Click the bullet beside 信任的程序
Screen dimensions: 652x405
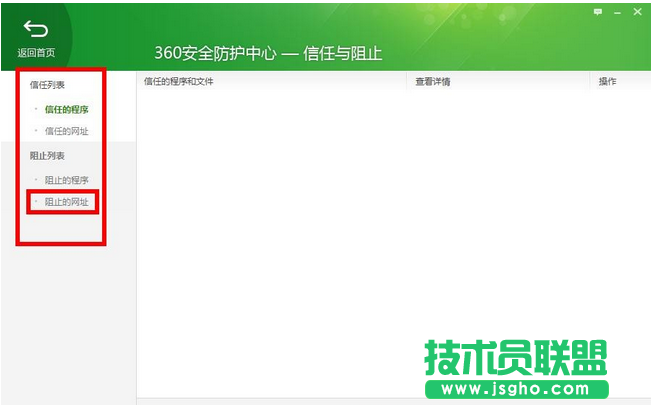pos(36,109)
